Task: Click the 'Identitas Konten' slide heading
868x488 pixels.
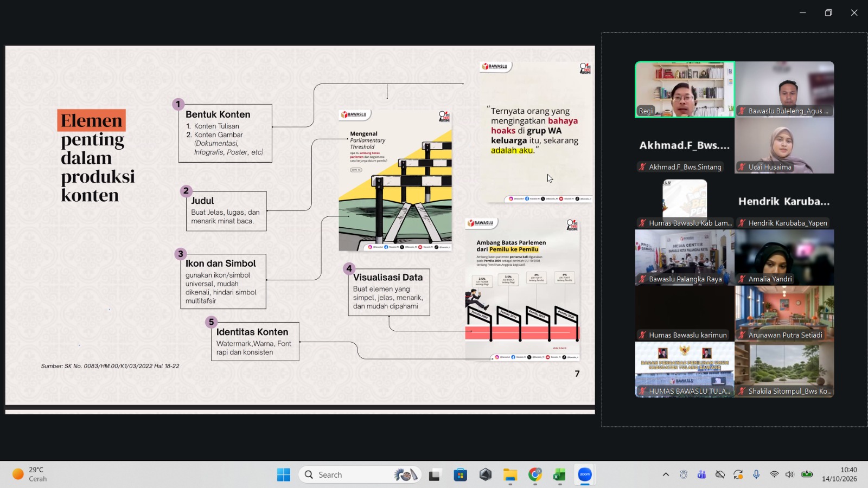Action: 252,332
